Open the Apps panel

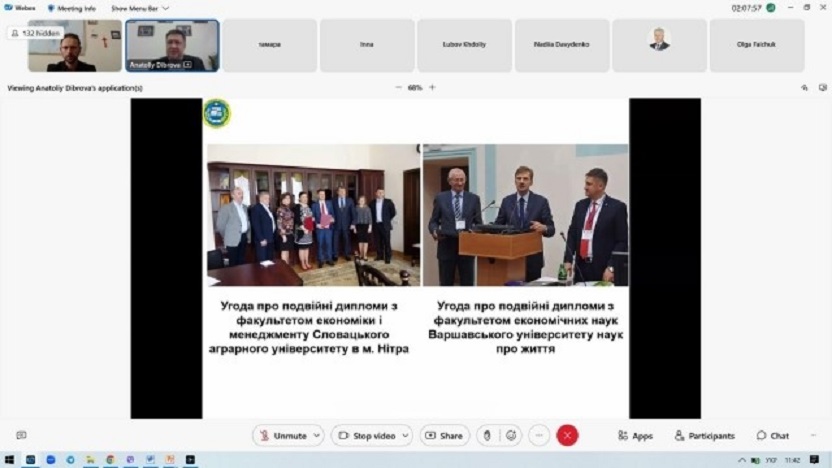coord(635,436)
